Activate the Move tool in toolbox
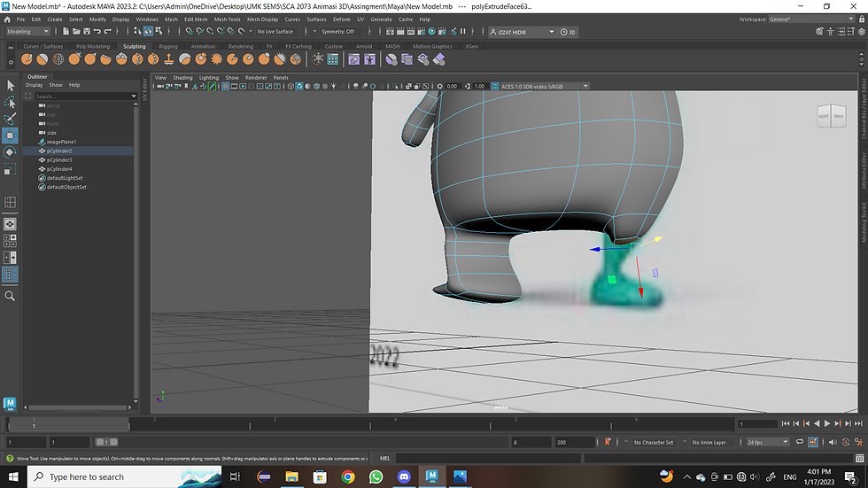This screenshot has height=488, width=868. (10, 136)
